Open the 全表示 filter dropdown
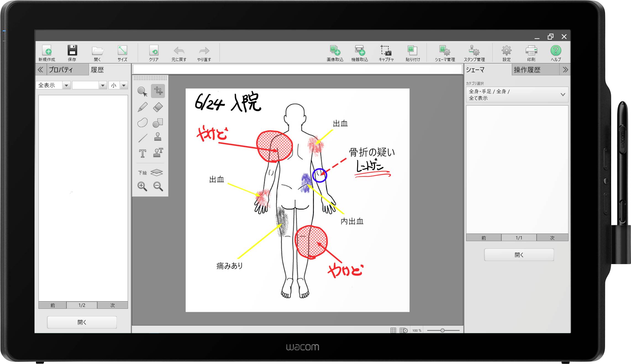Image resolution: width=631 pixels, height=364 pixels. pos(66,85)
